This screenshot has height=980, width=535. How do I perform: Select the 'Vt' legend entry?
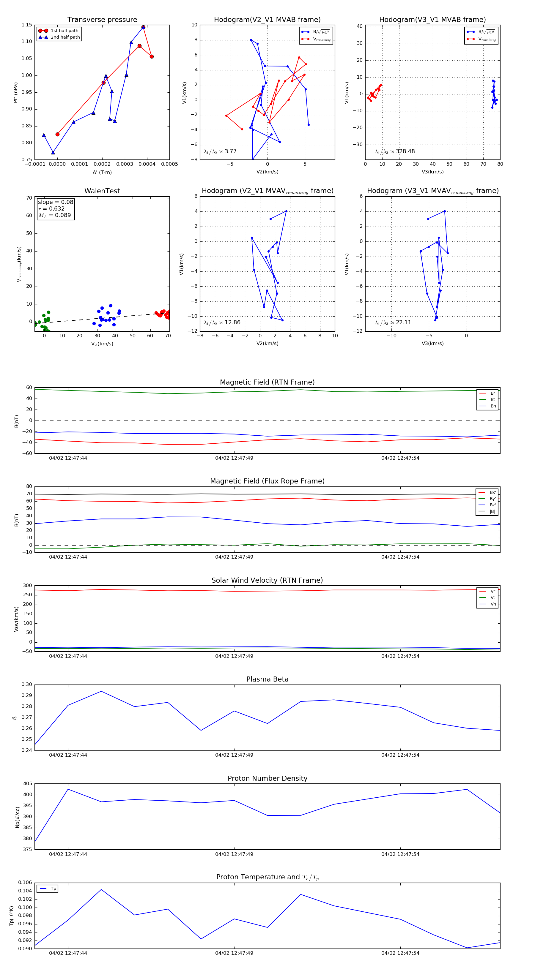click(488, 598)
